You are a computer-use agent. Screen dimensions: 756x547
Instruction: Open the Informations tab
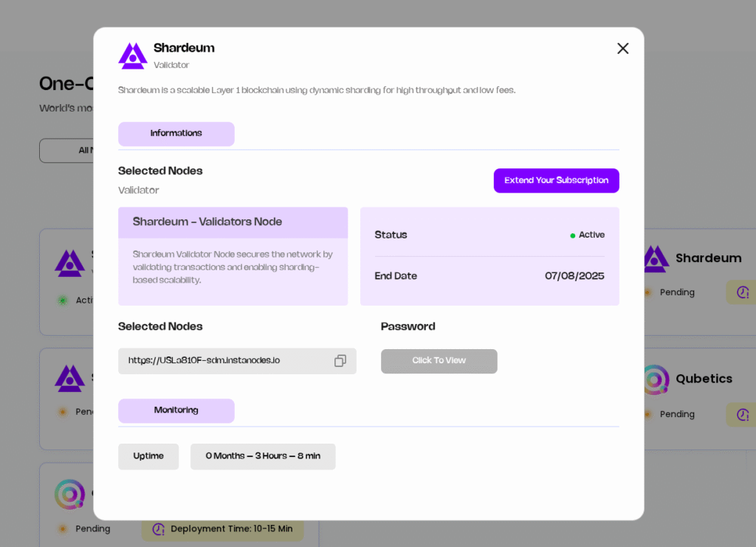click(176, 134)
